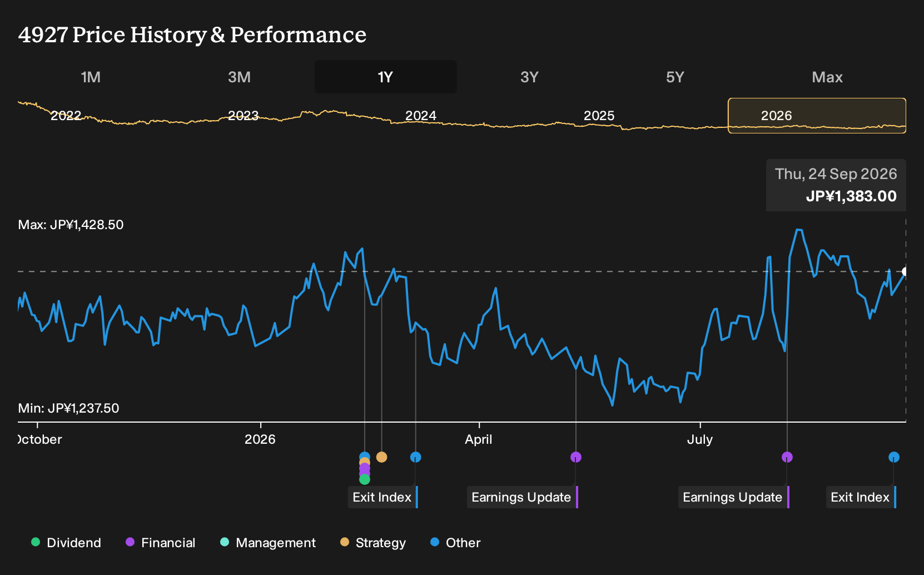
Task: Switch to the 3Y range tab
Action: (x=529, y=77)
